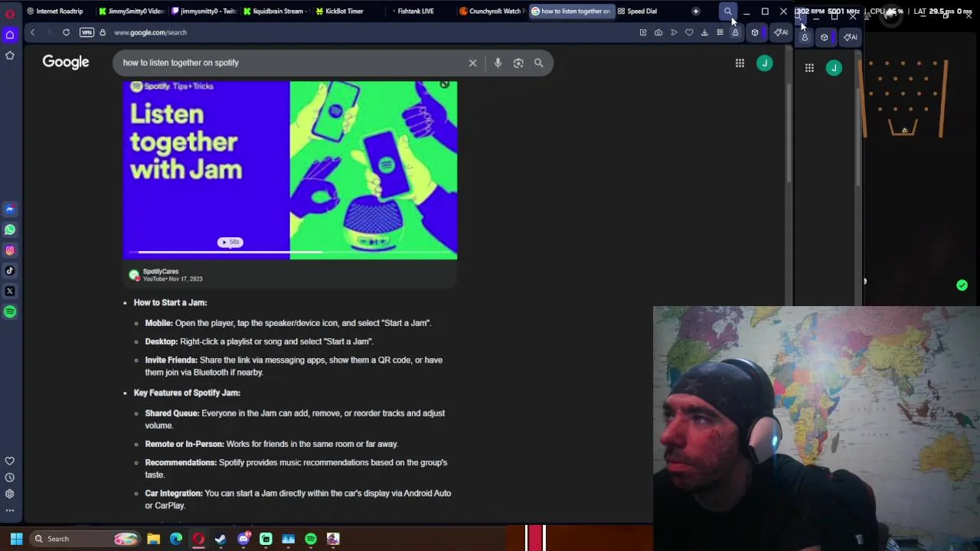This screenshot has width=980, height=551.
Task: Click the send/flow arrow icon in the address bar
Action: click(x=674, y=32)
